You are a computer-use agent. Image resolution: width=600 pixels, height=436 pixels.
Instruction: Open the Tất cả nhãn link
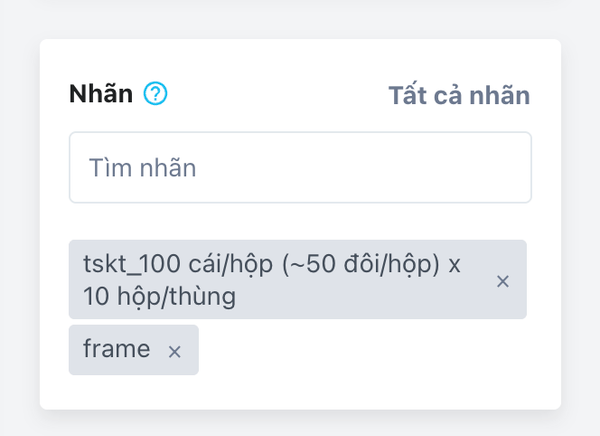click(458, 95)
